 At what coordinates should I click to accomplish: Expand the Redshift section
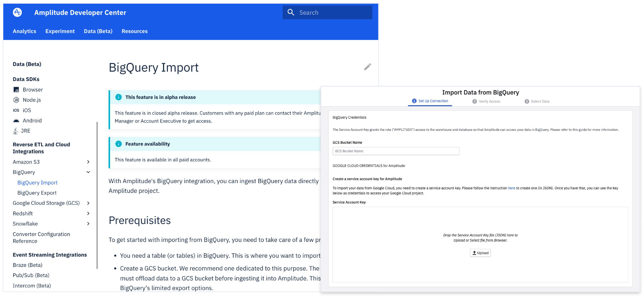(88, 213)
